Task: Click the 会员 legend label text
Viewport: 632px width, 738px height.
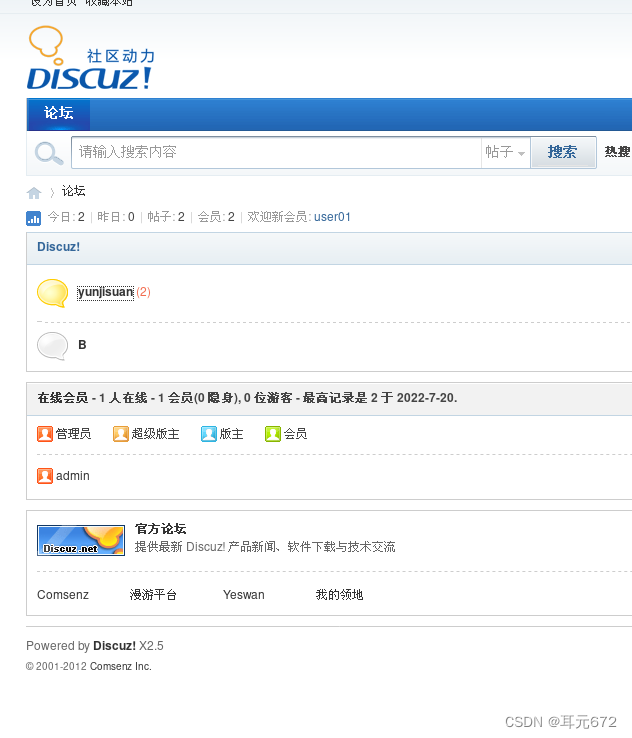Action: coord(296,434)
